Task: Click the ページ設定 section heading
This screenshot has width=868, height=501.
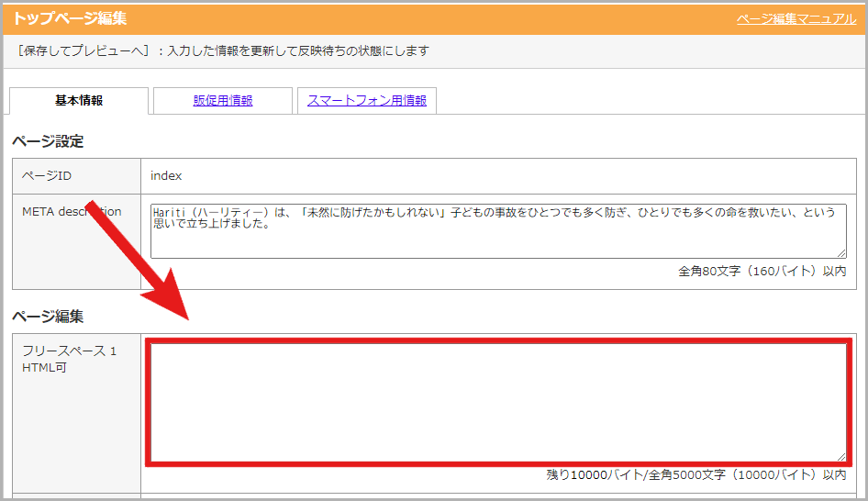Action: coord(48,141)
